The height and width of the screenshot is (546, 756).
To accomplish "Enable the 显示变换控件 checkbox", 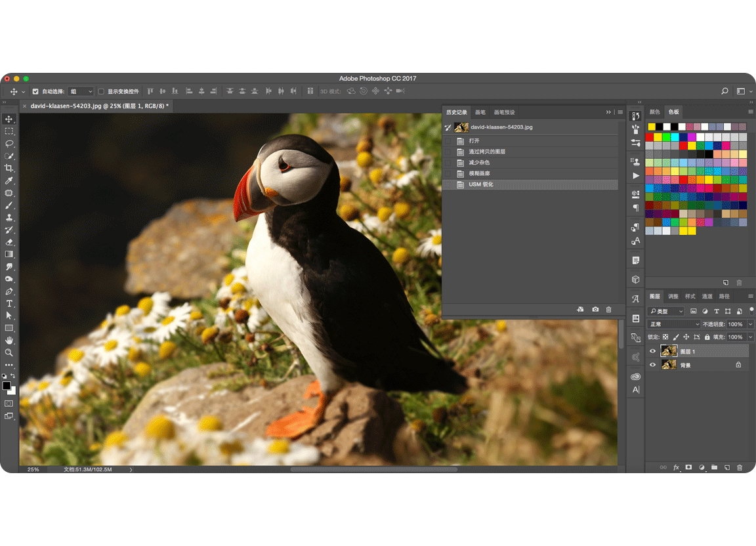I will [101, 91].
